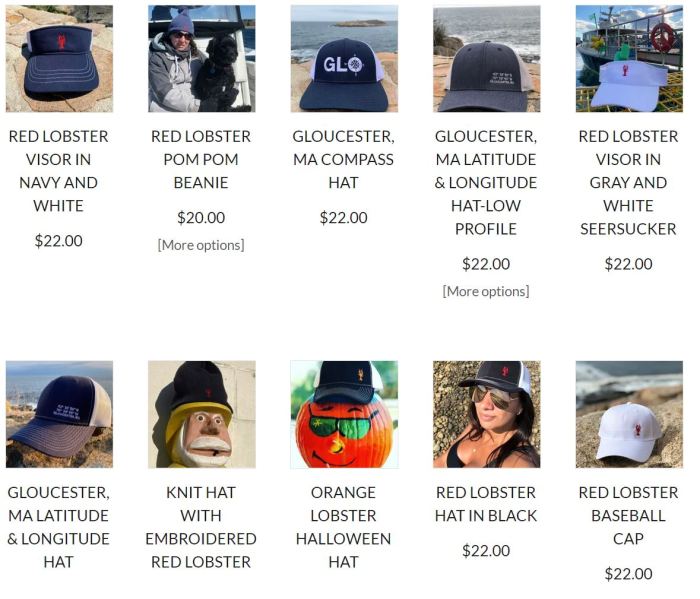View the white baseball cap photo

point(629,414)
